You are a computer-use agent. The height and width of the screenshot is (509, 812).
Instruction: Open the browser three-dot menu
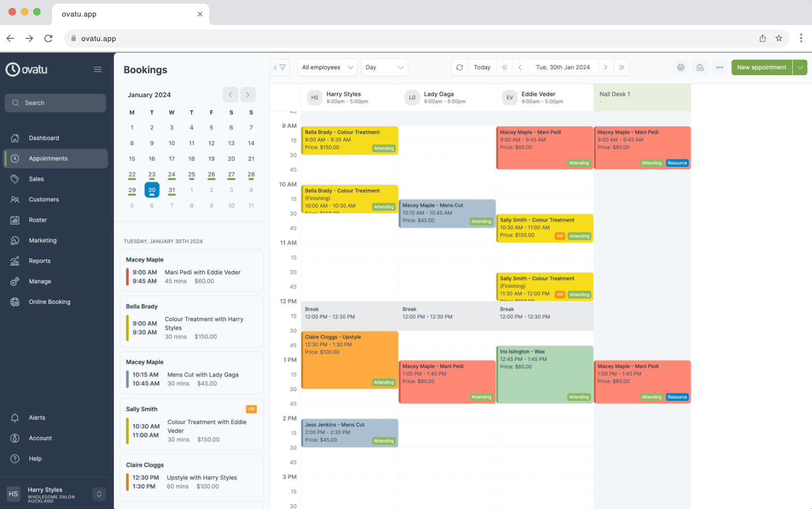(801, 38)
